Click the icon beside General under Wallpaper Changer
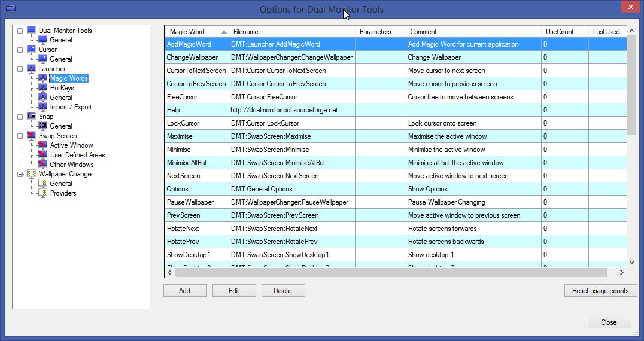 (x=42, y=184)
